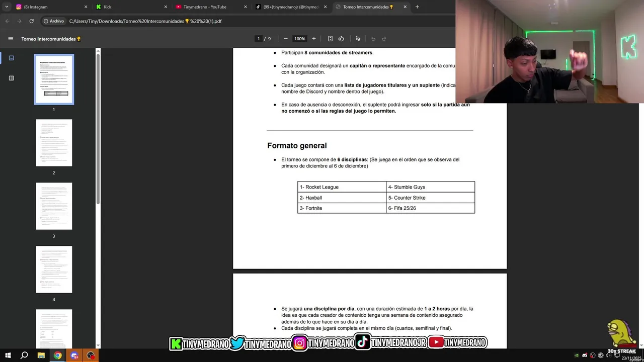Screen dimensions: 644x362
Task: Close the Torneo Intercomunidades tab
Action: click(x=405, y=7)
